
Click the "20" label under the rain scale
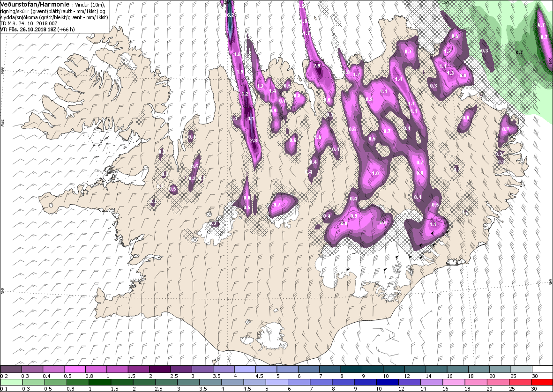[490, 389]
